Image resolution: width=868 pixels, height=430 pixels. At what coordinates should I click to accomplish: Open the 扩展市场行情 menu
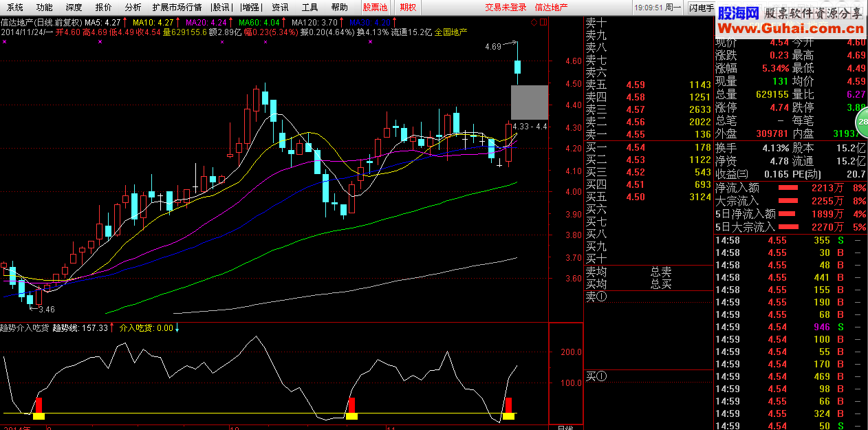pyautogui.click(x=177, y=8)
